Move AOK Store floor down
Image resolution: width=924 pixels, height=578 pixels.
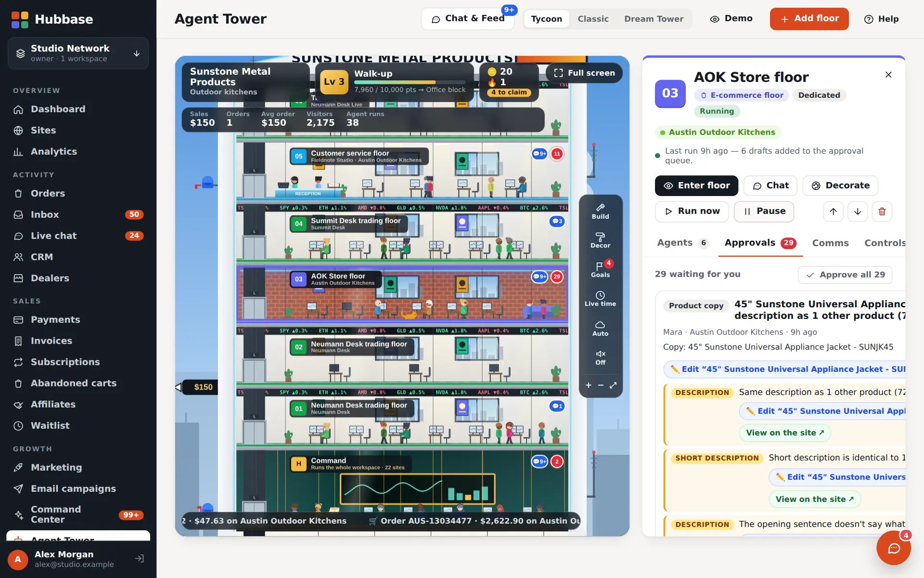858,211
